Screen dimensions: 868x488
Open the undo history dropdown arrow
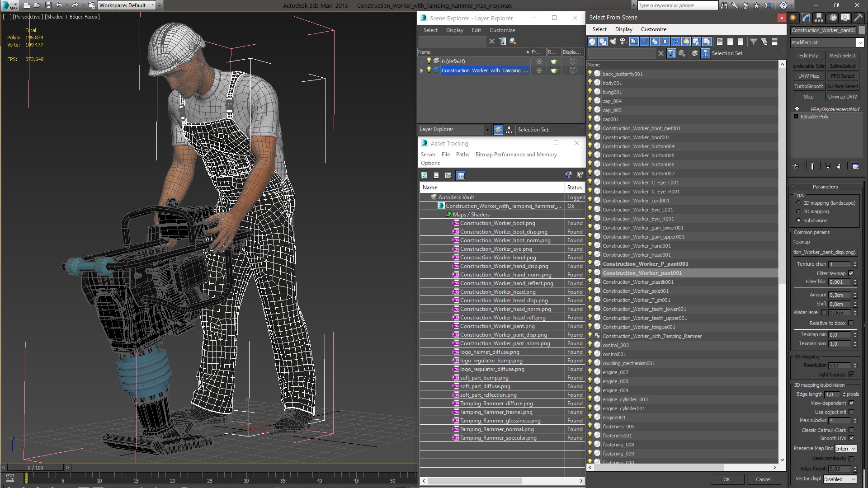pyautogui.click(x=67, y=5)
